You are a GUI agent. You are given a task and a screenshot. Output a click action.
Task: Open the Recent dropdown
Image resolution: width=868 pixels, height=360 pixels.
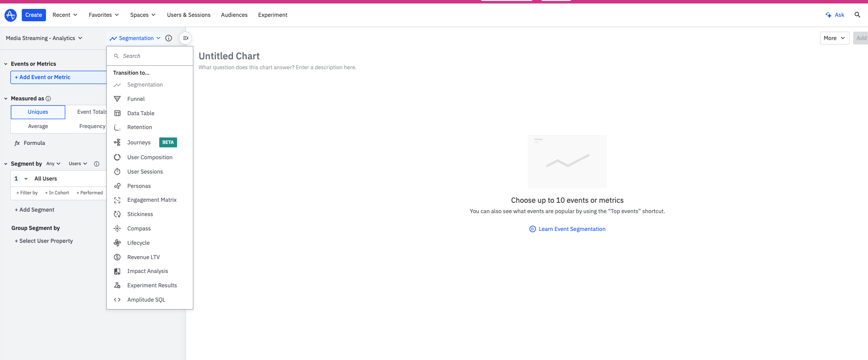(x=65, y=15)
